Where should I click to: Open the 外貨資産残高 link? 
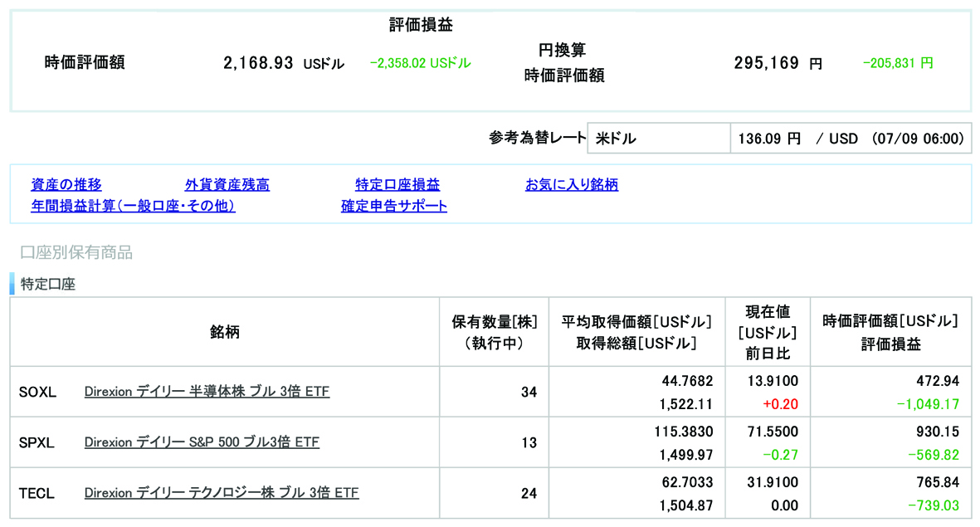click(x=227, y=184)
